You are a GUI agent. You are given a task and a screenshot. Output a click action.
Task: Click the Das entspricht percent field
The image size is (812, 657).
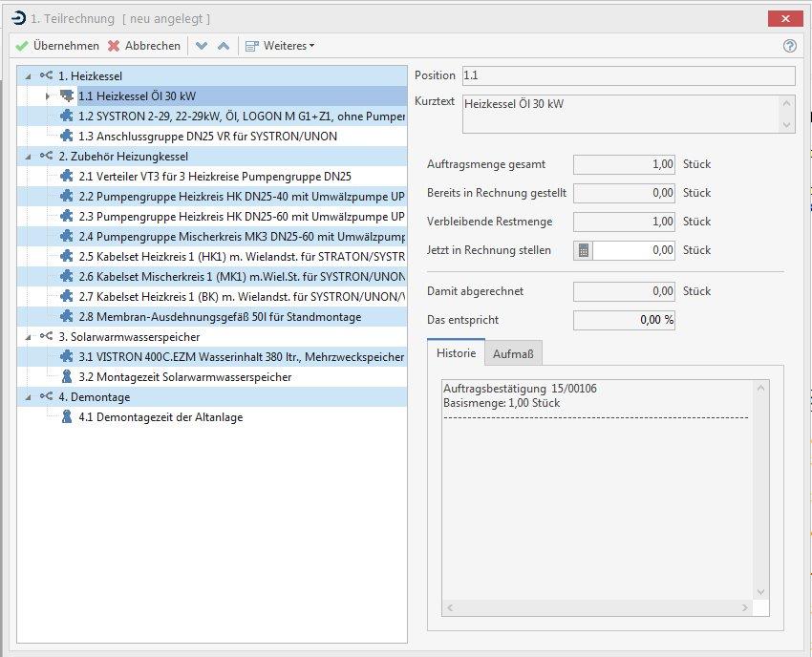[x=624, y=320]
